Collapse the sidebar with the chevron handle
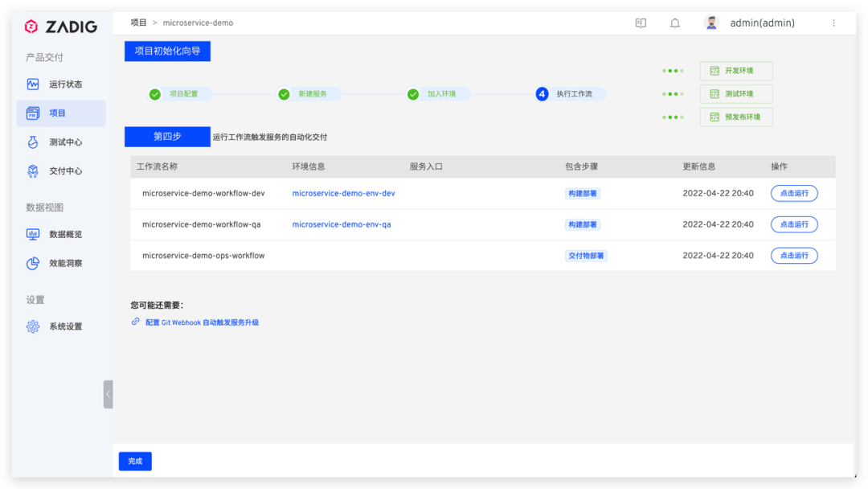 pyautogui.click(x=108, y=394)
